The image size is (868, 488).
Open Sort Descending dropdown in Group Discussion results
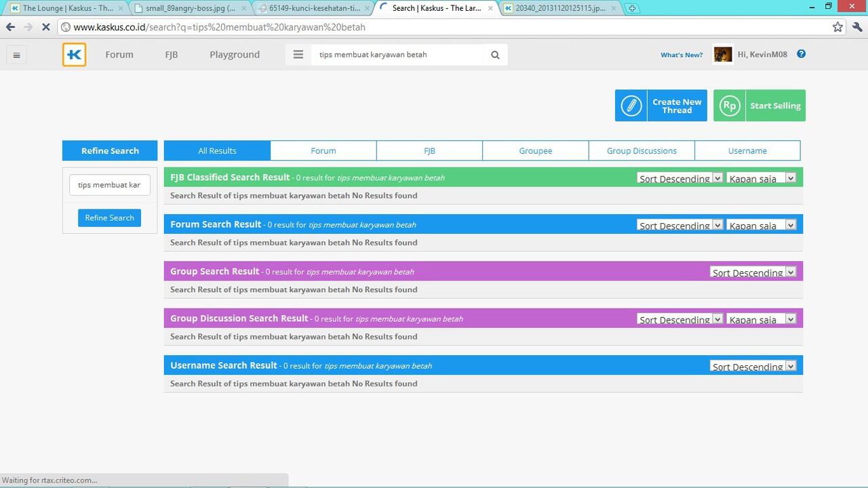coord(680,319)
